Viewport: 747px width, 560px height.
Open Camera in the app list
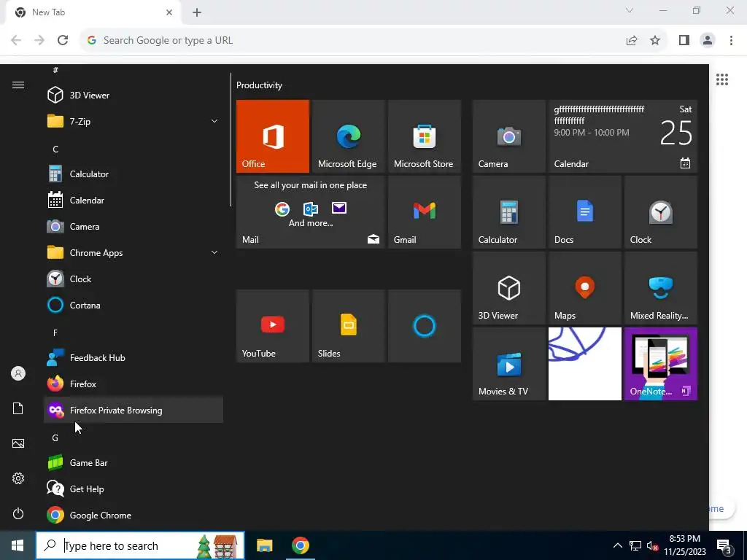coord(133,226)
